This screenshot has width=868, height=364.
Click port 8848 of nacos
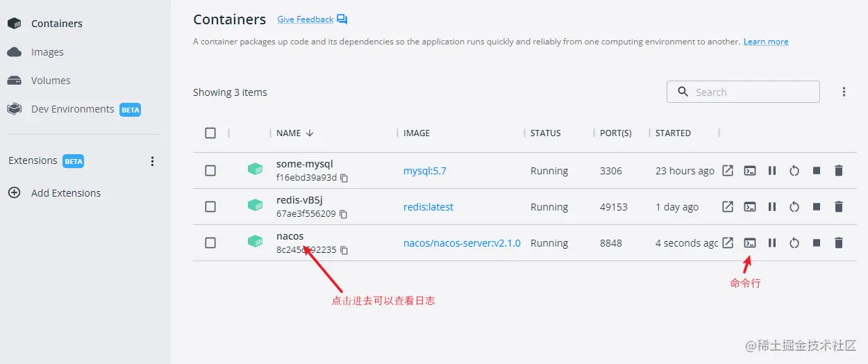tap(611, 243)
